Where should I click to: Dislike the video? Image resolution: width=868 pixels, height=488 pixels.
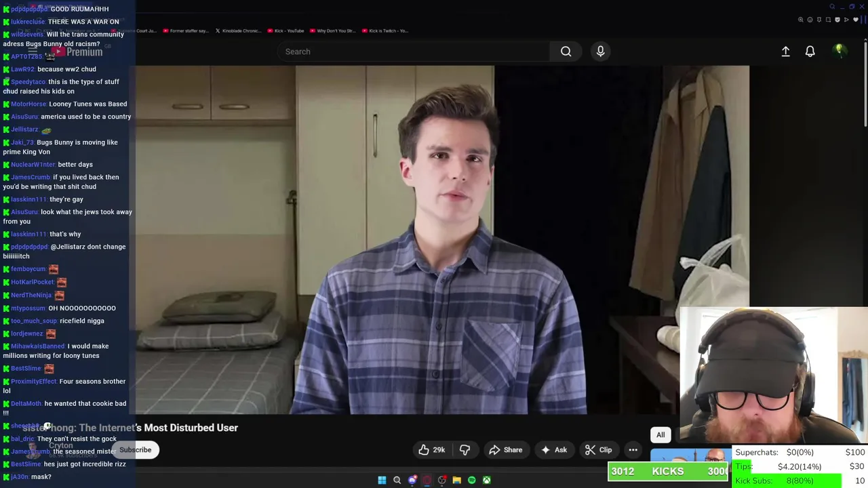coord(465,450)
